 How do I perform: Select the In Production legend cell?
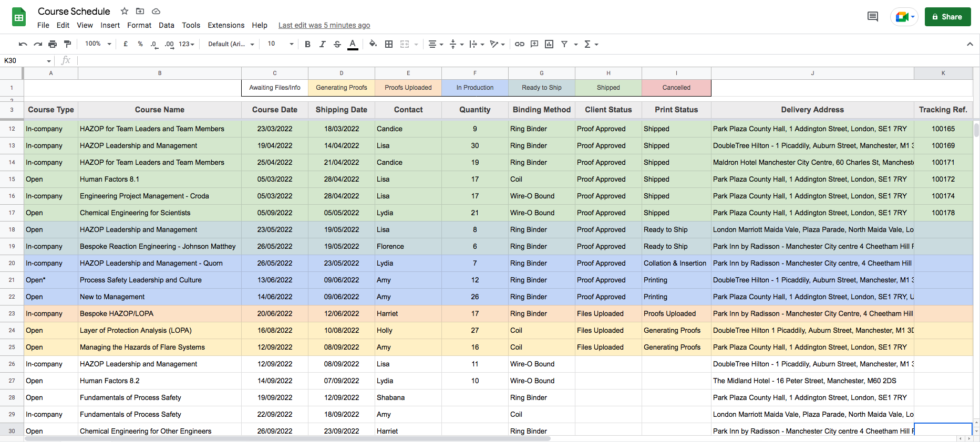pos(475,88)
